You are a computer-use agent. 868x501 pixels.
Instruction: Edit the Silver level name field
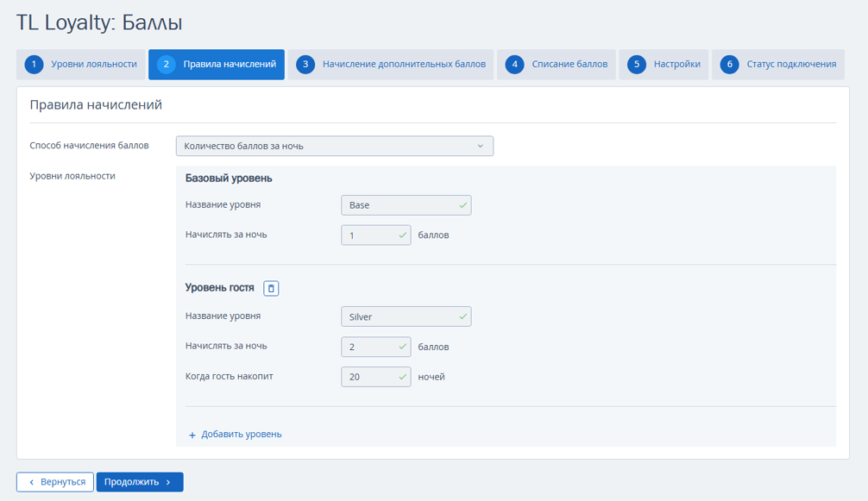(406, 316)
